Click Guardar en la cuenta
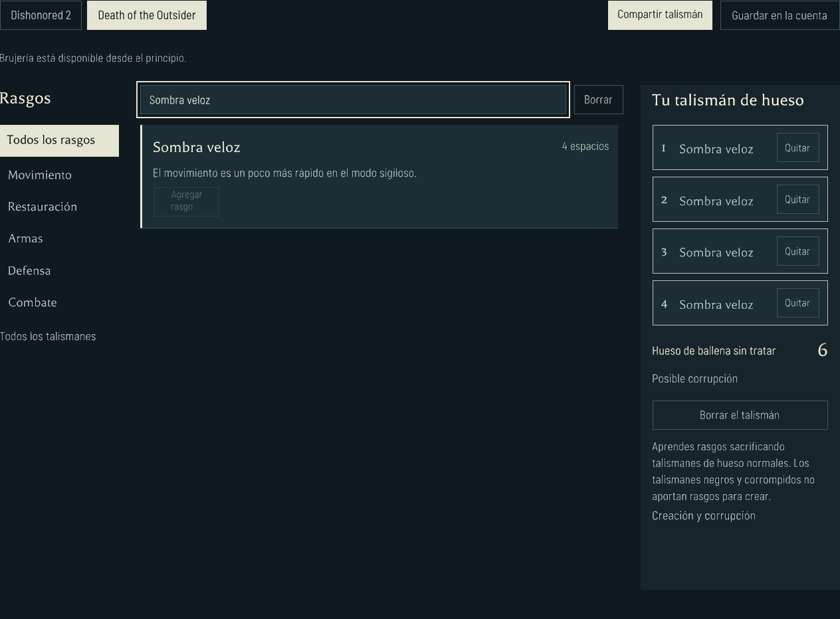The image size is (840, 619). coord(780,15)
